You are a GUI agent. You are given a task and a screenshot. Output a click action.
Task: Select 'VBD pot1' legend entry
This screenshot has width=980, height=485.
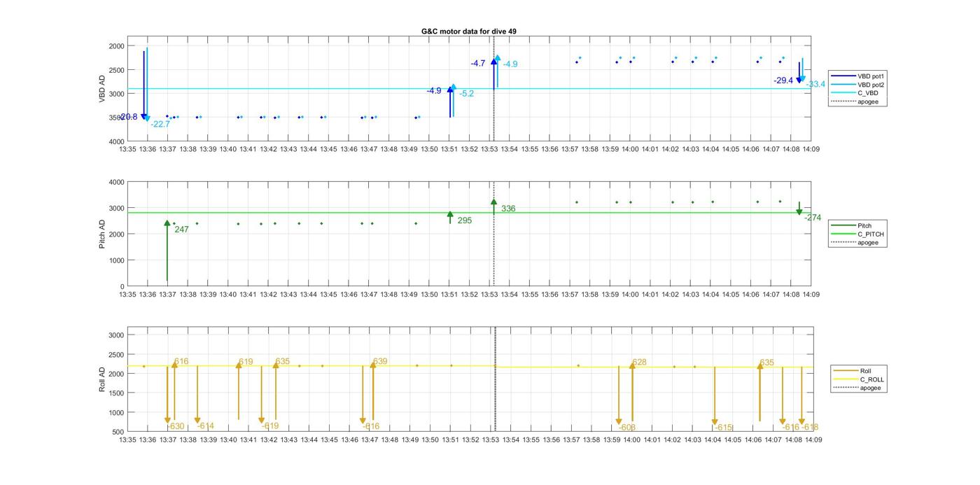[x=871, y=76]
